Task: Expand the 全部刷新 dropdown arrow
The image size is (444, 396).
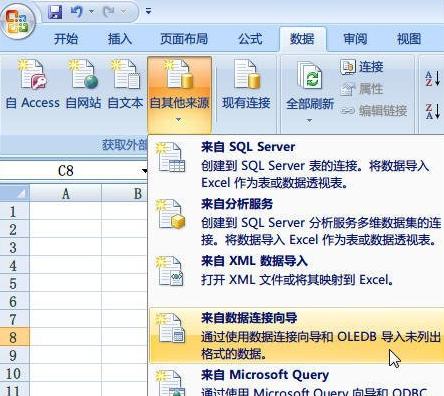Action: point(309,120)
